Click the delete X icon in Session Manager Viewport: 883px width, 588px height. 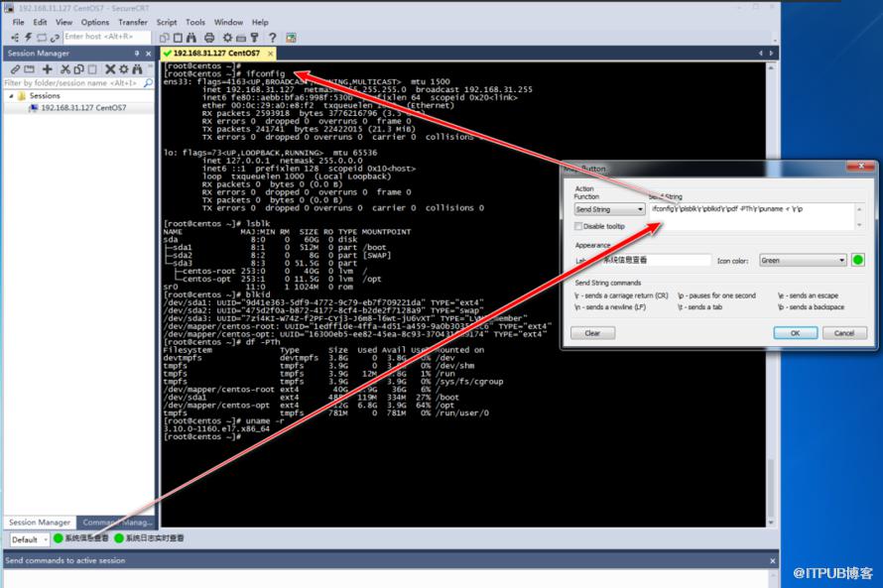coord(110,69)
